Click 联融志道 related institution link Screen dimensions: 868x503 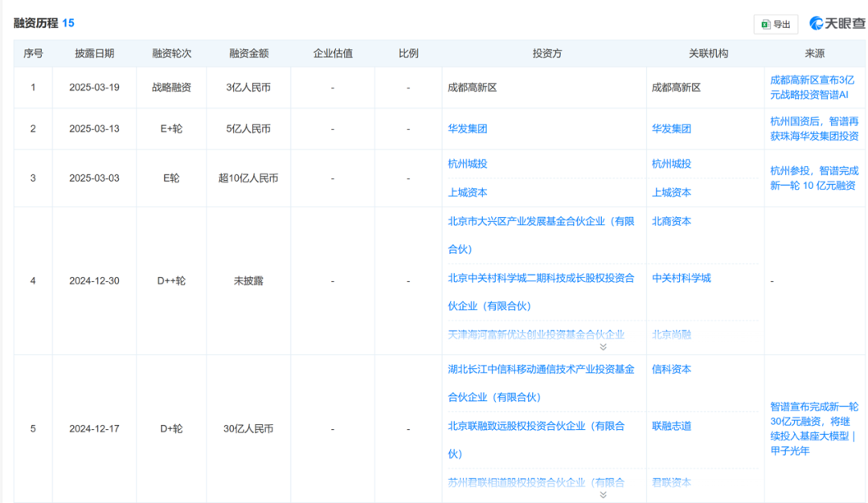click(671, 426)
